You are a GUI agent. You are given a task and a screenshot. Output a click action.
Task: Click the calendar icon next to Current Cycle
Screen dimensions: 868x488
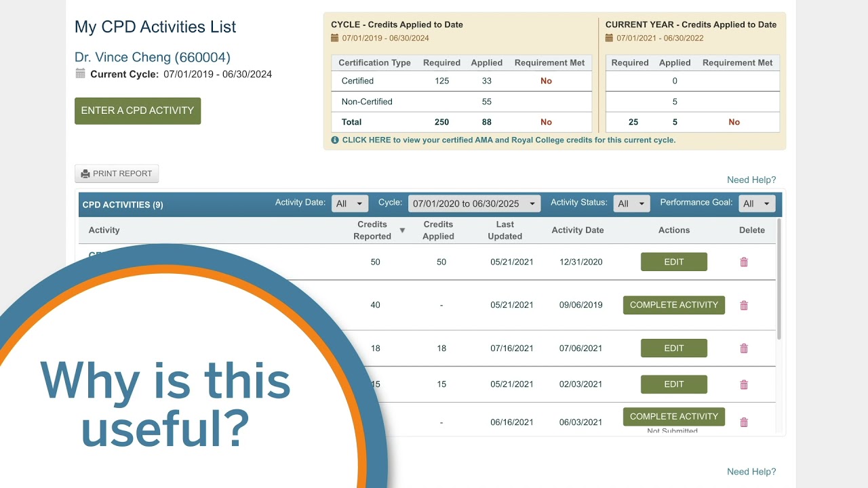pyautogui.click(x=81, y=74)
